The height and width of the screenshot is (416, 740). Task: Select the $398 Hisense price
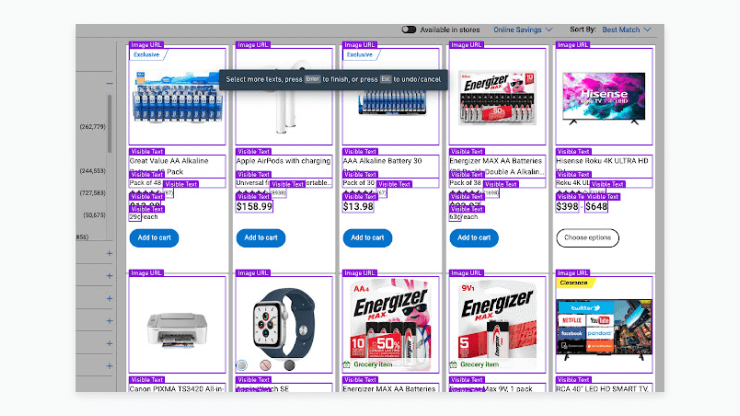567,207
